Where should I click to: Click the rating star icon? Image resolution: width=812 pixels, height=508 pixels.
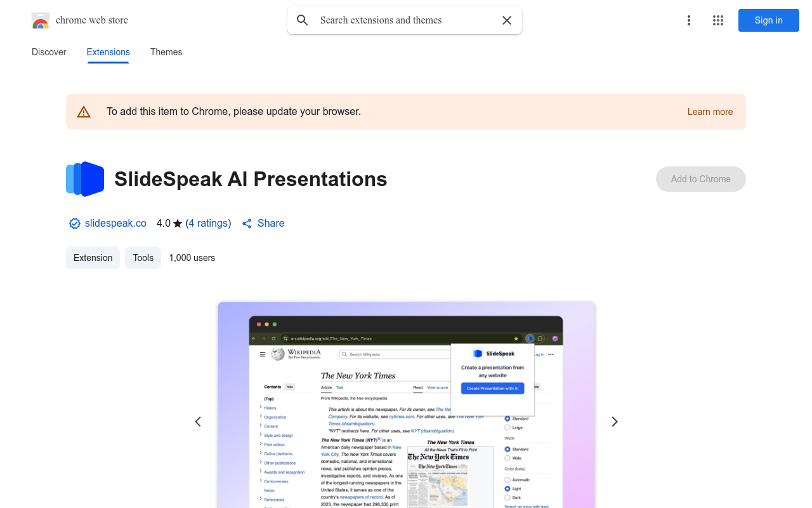coord(178,224)
